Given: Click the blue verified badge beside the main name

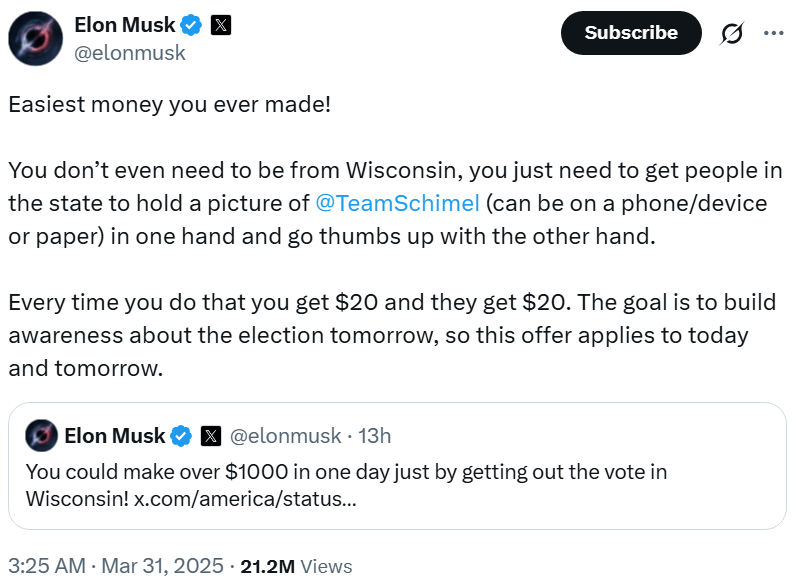Looking at the screenshot, I should (192, 25).
